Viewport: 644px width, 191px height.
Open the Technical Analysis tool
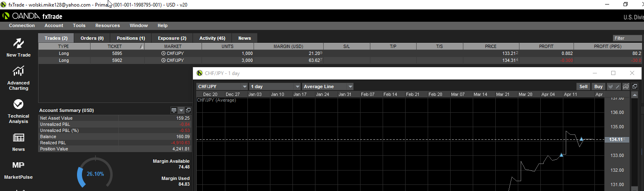(18, 111)
